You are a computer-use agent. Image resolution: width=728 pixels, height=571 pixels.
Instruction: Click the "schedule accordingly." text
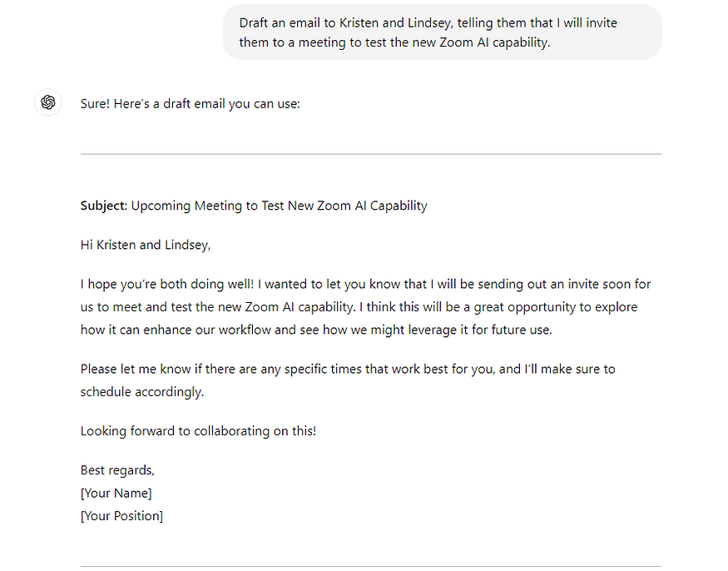coord(142,392)
